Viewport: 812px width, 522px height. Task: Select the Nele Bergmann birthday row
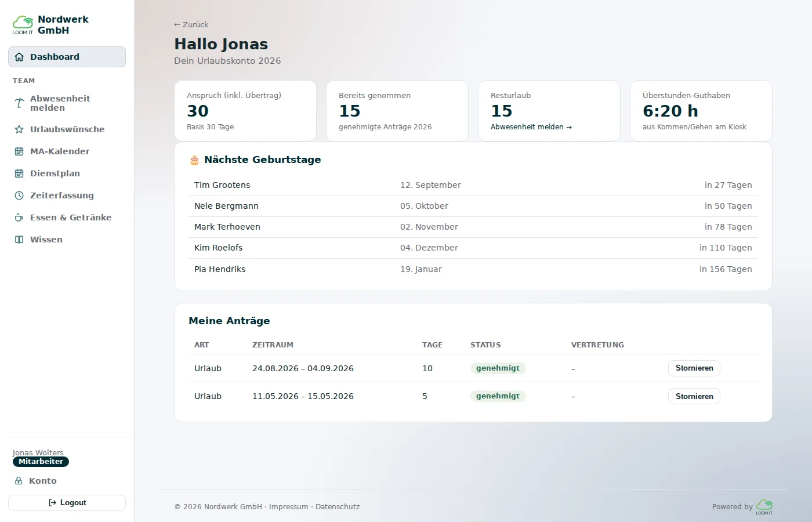(473, 206)
